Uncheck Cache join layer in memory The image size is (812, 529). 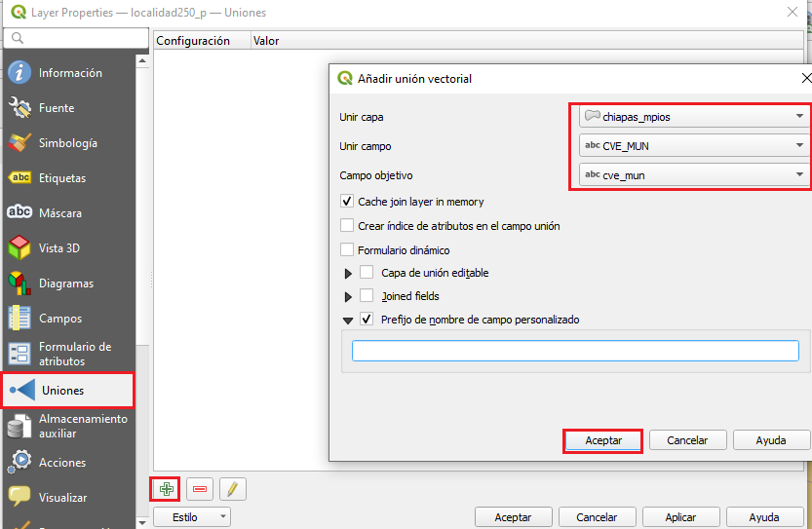pos(347,202)
